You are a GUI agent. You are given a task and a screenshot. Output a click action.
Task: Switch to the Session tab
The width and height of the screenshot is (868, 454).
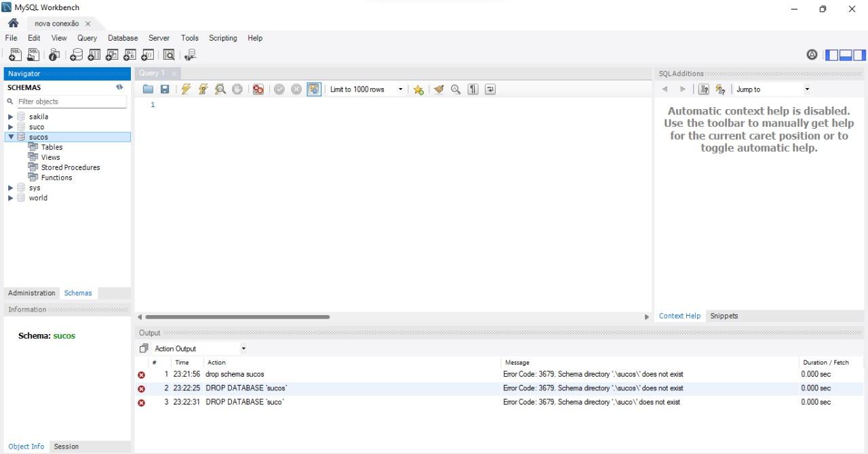pyautogui.click(x=66, y=447)
